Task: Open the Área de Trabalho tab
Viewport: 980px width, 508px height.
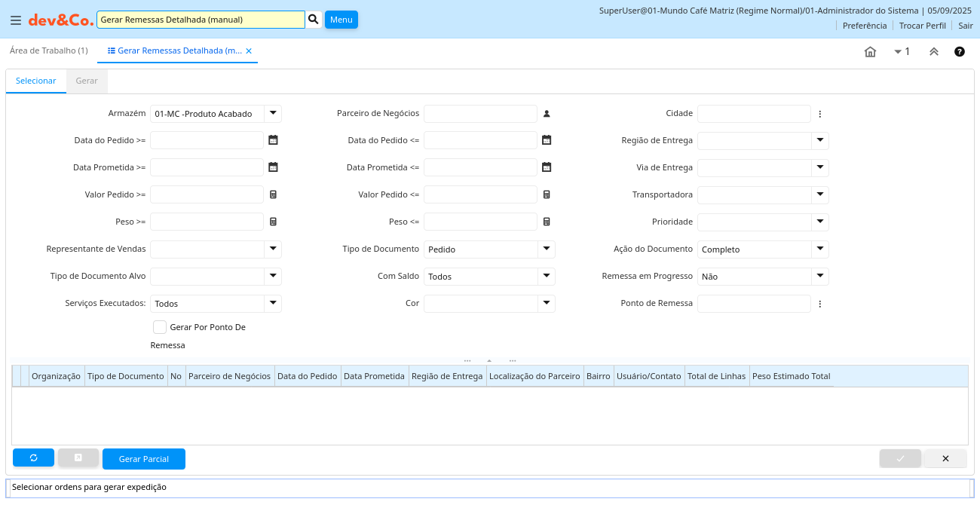Action: 49,50
